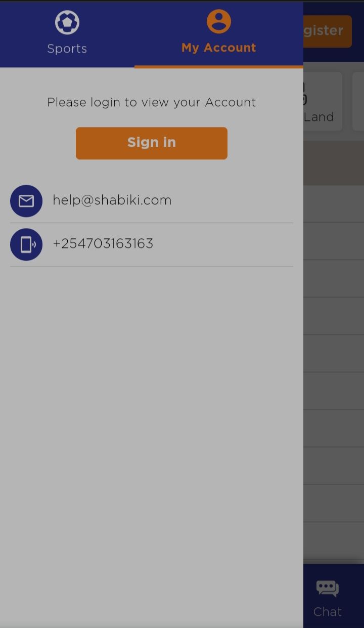Call the +254703163163 support number

[x=103, y=244]
